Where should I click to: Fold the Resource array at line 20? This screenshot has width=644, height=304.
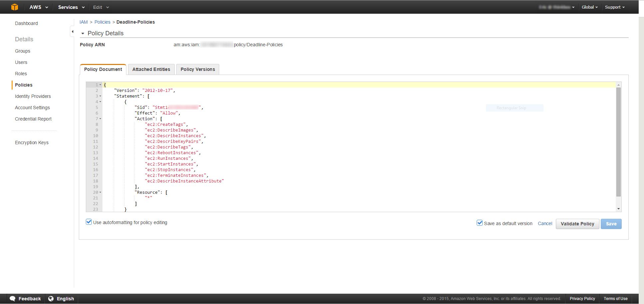coord(100,192)
